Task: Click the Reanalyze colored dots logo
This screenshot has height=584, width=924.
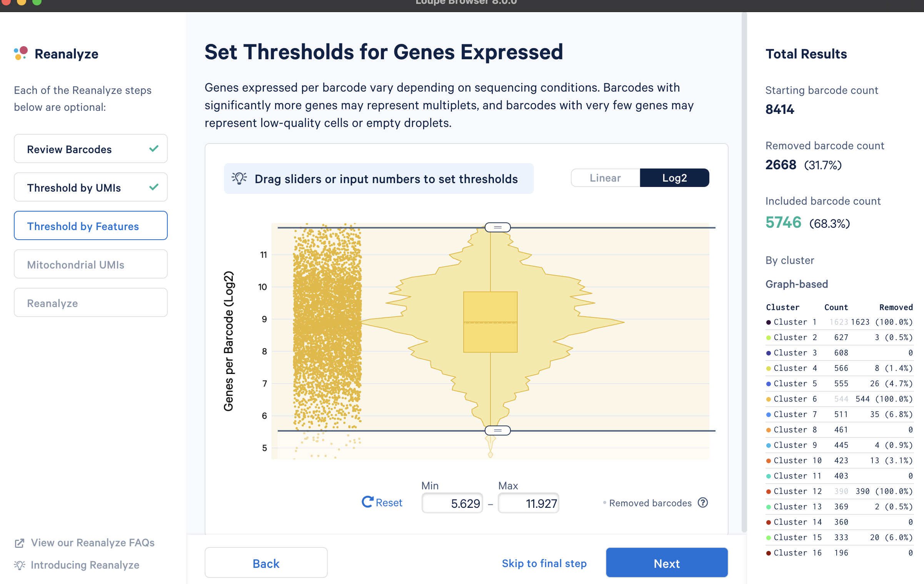Action: coord(21,53)
